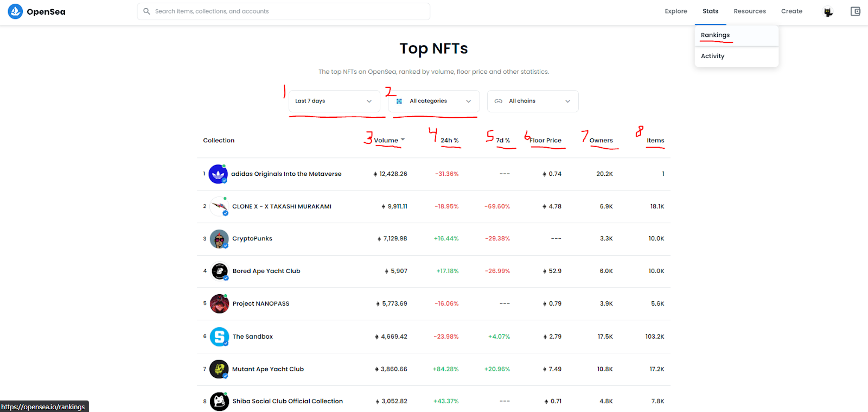868x412 pixels.
Task: Open CryptoPunks collection link
Action: 252,239
